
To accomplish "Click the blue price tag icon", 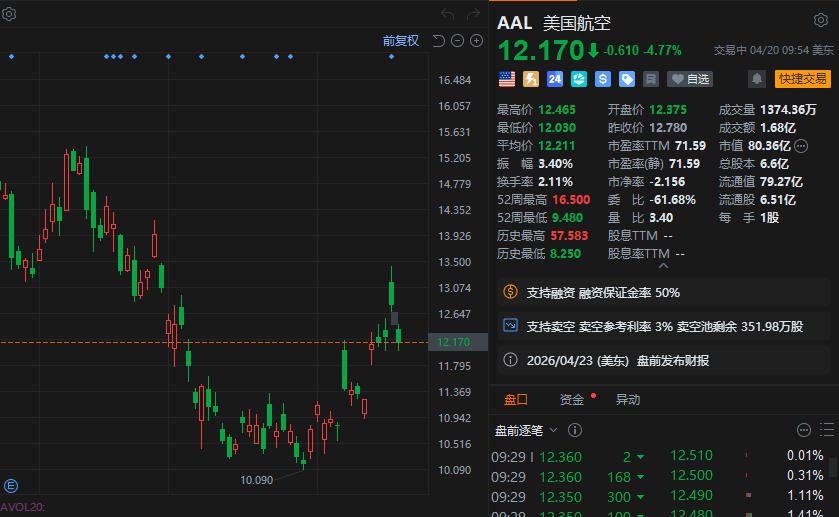I will [x=627, y=79].
